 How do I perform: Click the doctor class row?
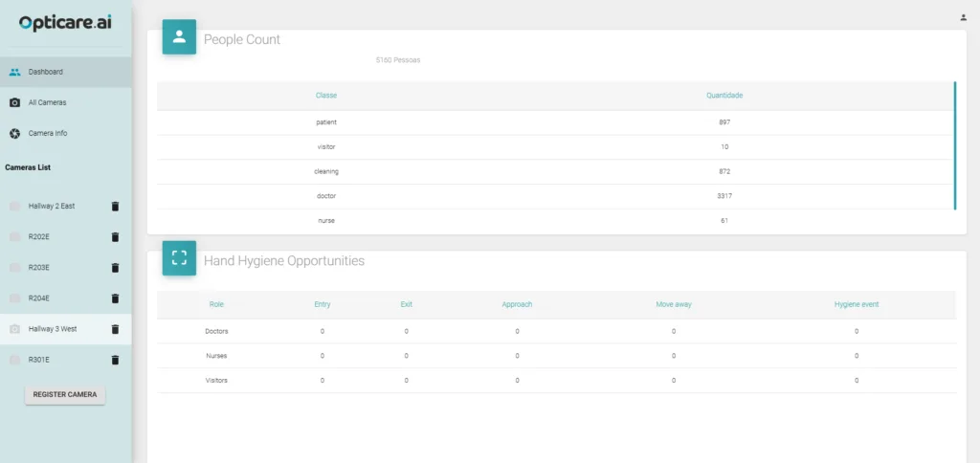point(555,196)
